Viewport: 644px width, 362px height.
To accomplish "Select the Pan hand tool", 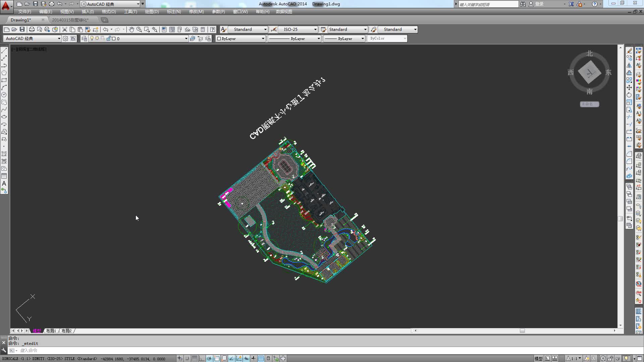I will tap(131, 29).
